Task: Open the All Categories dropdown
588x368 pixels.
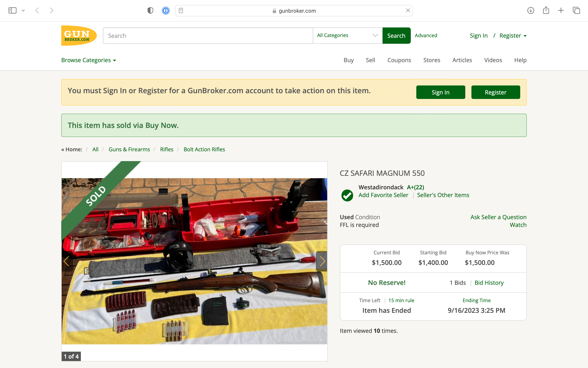Action: (348, 36)
